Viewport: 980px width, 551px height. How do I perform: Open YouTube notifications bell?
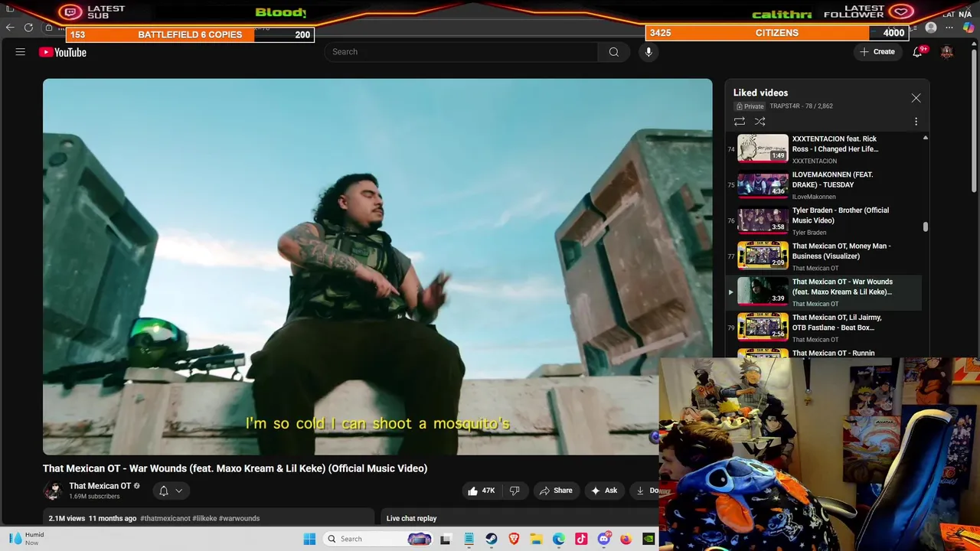[917, 52]
